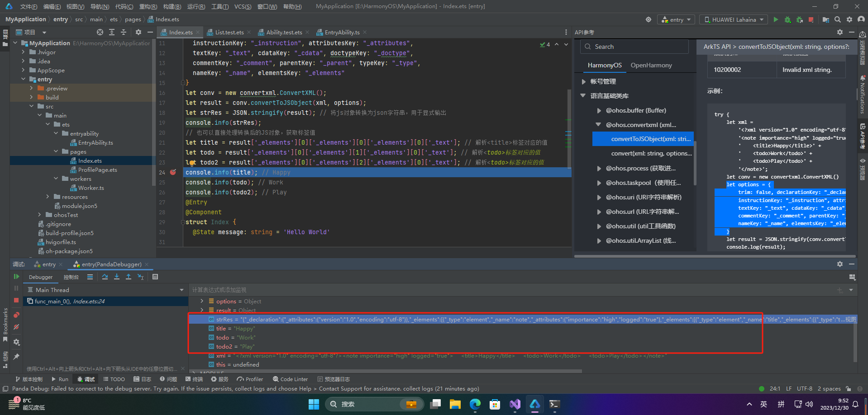Screen dimensions: 868x415
Task: Expand all icon in Project panel header
Action: (112, 32)
